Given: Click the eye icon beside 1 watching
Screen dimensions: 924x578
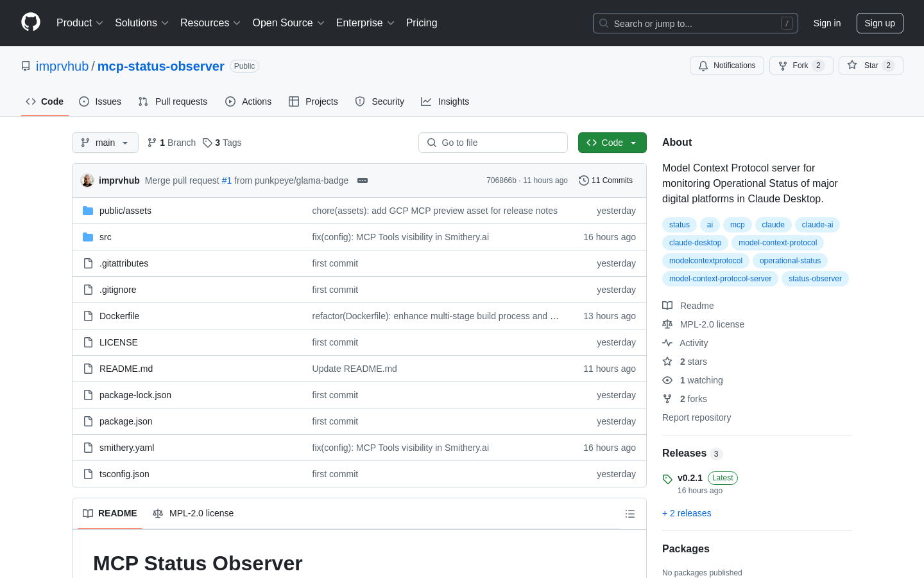Looking at the screenshot, I should click(x=667, y=380).
